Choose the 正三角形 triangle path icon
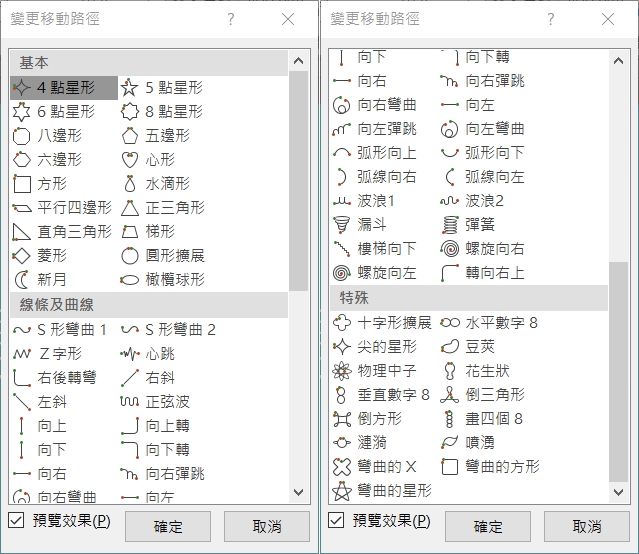This screenshot has width=639, height=554. tap(130, 208)
